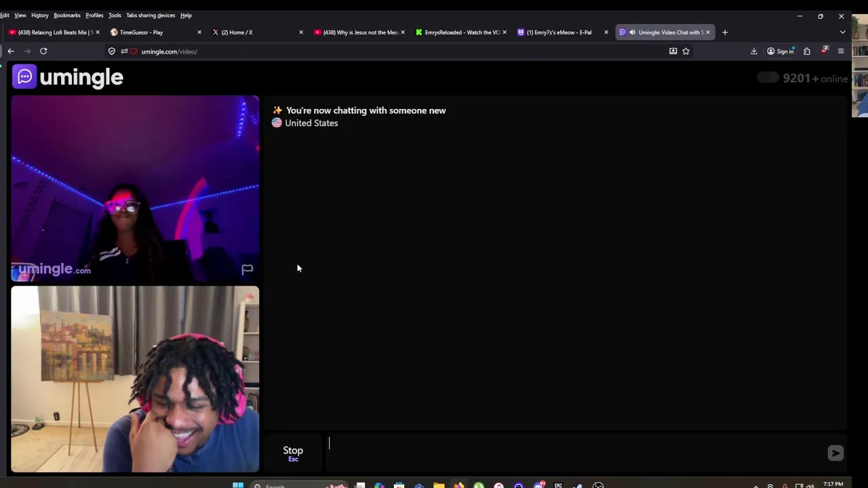Click the 7:17 PM taskbar clock

(833, 484)
